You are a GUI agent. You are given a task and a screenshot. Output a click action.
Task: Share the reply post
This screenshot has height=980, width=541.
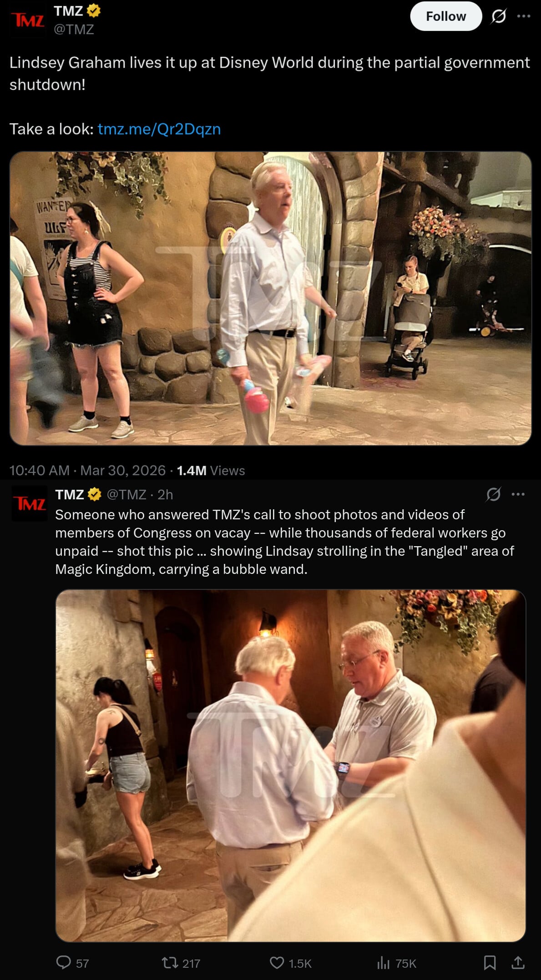[518, 963]
